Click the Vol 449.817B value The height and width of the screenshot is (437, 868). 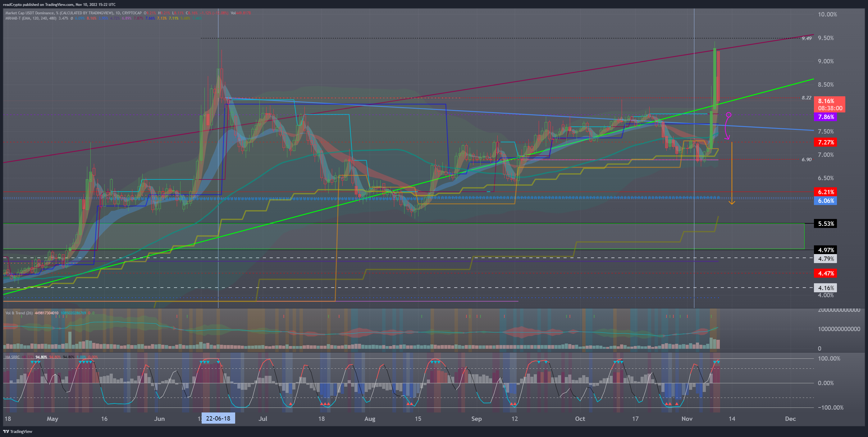(240, 13)
